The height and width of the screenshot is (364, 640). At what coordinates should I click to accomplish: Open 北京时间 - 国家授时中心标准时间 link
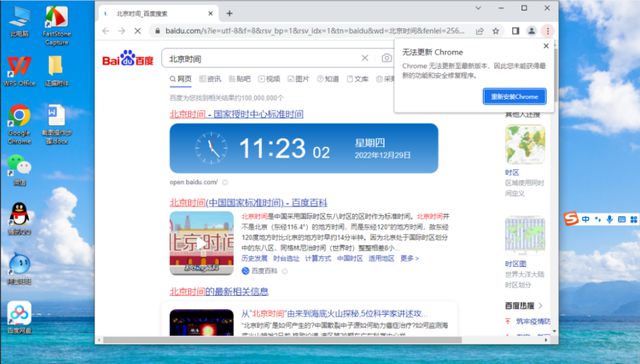236,114
